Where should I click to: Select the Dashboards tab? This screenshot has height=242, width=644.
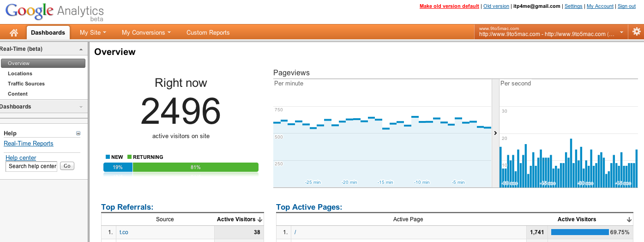click(48, 32)
